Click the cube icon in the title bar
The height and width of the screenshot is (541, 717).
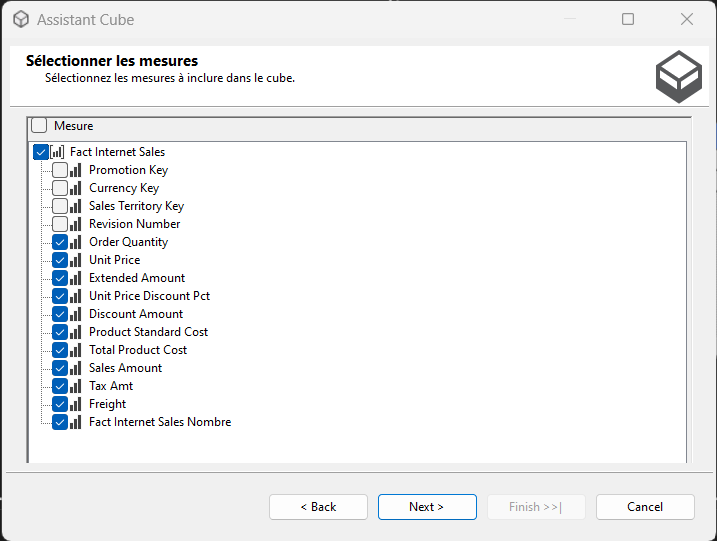pos(21,20)
